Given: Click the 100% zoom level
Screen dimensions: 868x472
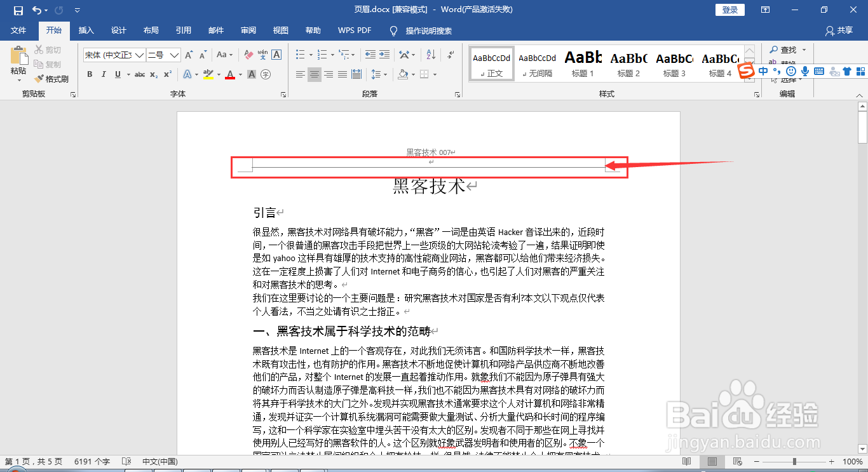Looking at the screenshot, I should click(852, 462).
